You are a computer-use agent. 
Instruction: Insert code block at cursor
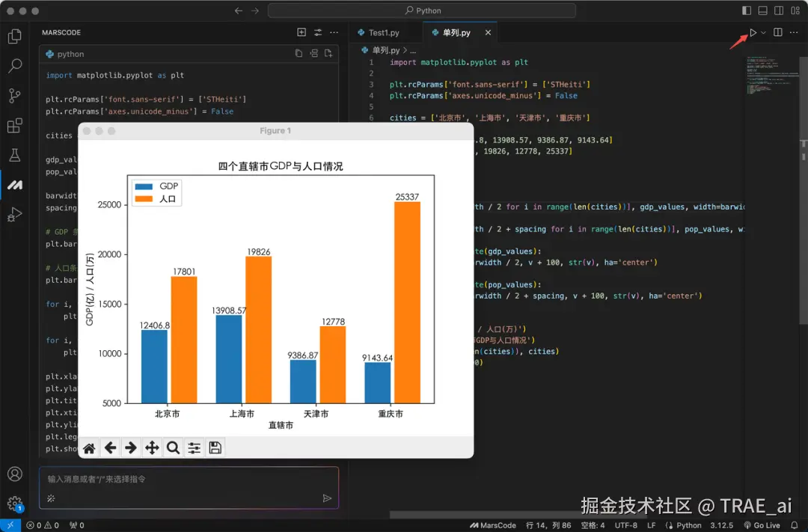click(x=313, y=54)
